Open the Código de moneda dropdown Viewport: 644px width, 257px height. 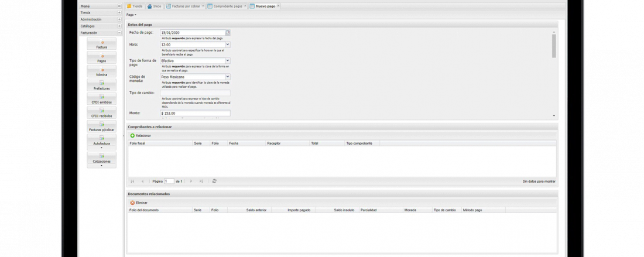point(228,77)
